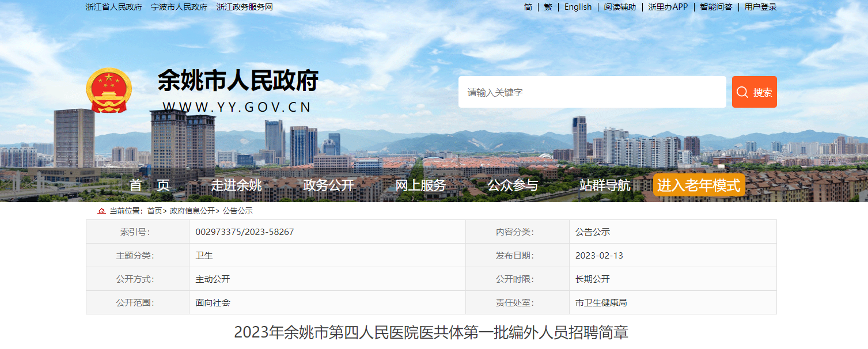Viewport: 868px width, 349px height.
Task: Click the 责任处室 label cell
Action: pyautogui.click(x=517, y=303)
